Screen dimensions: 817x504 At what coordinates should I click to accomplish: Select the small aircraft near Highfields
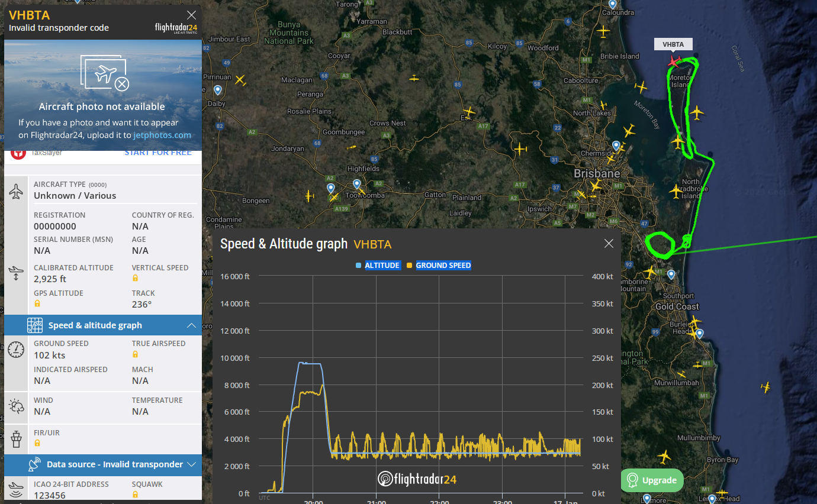352,147
